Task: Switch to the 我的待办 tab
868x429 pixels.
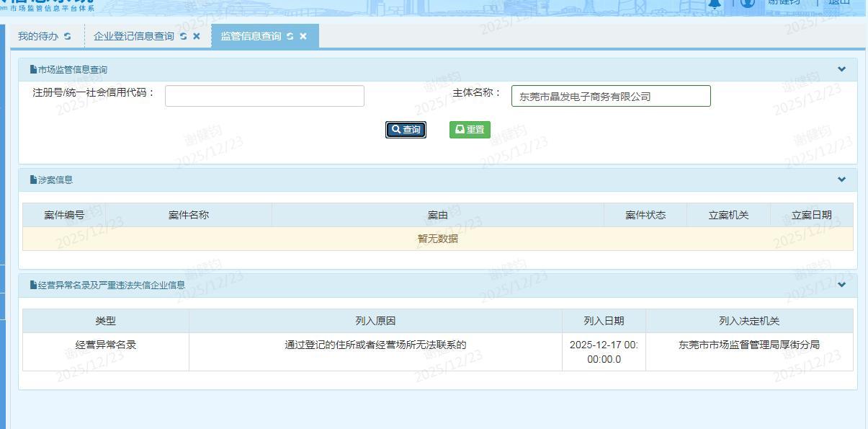Action: click(x=38, y=37)
